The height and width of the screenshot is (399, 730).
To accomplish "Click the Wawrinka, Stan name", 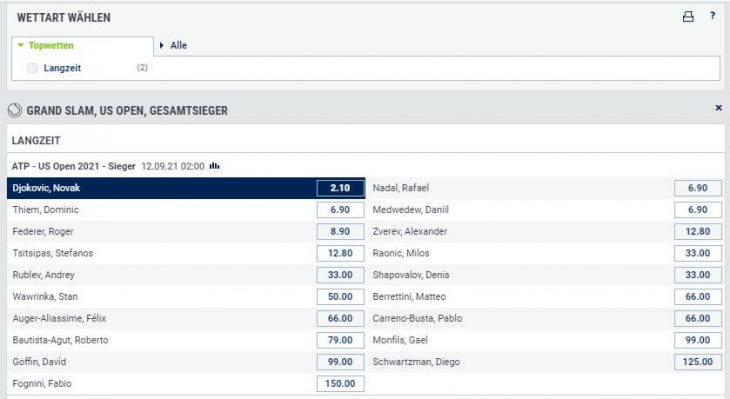I will 45,297.
